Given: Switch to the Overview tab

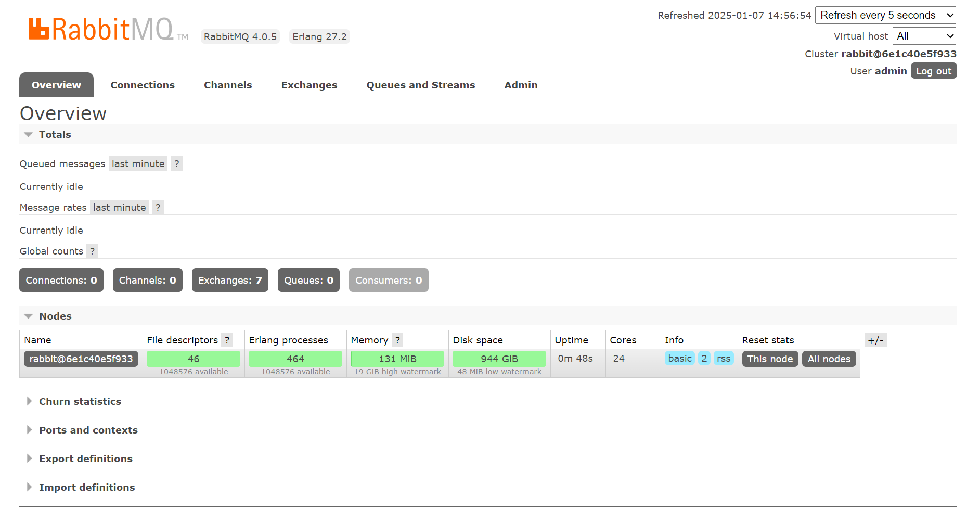Looking at the screenshot, I should tap(56, 85).
